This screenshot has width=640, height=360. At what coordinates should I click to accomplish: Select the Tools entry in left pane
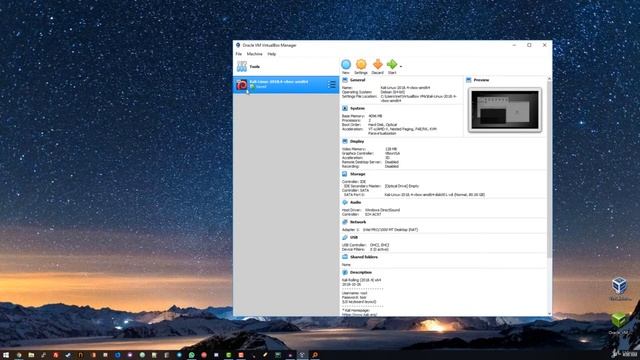(x=286, y=67)
